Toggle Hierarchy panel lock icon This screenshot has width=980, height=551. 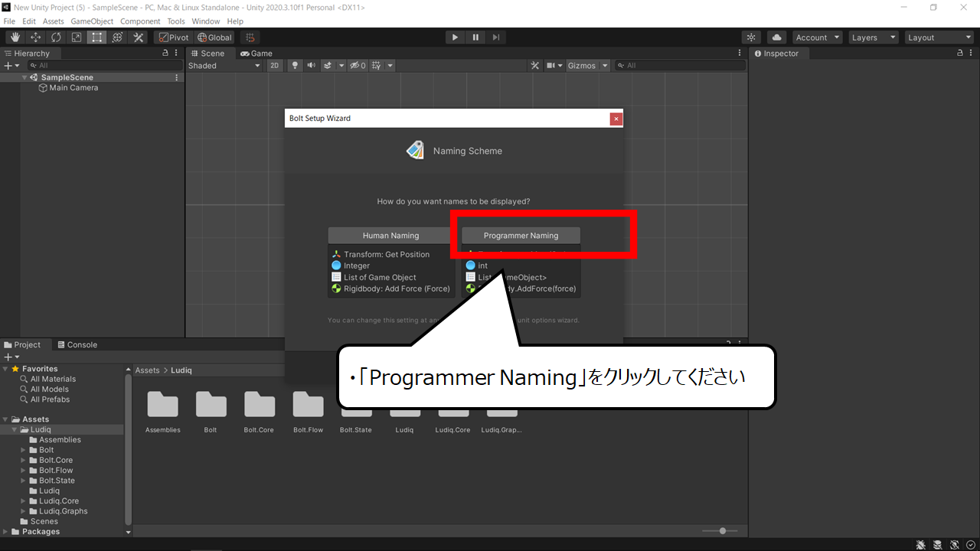click(x=165, y=54)
